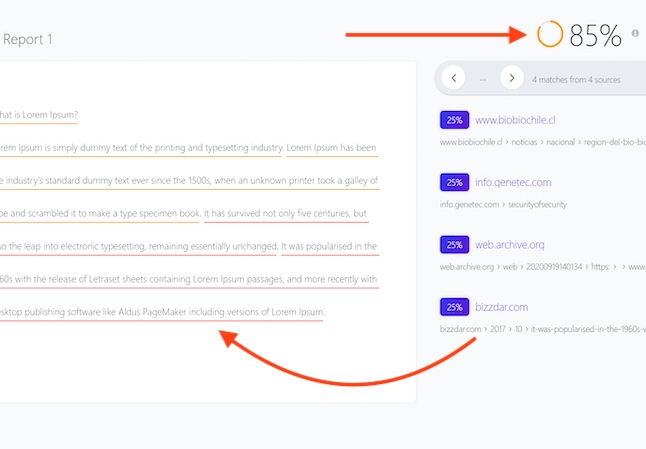Click highlighted text 'It was popularised in the'
The image size is (646, 449).
[x=329, y=246]
